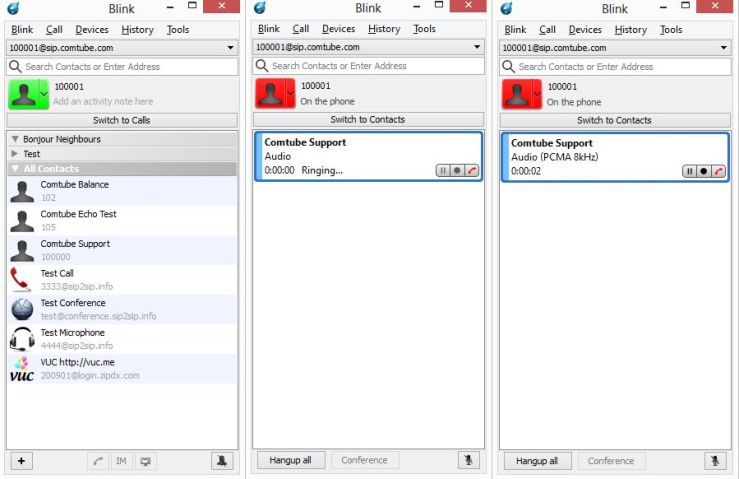Viewport: 740px width, 479px height.
Task: Select the Comtube Echo Test contact
Action: (x=122, y=220)
